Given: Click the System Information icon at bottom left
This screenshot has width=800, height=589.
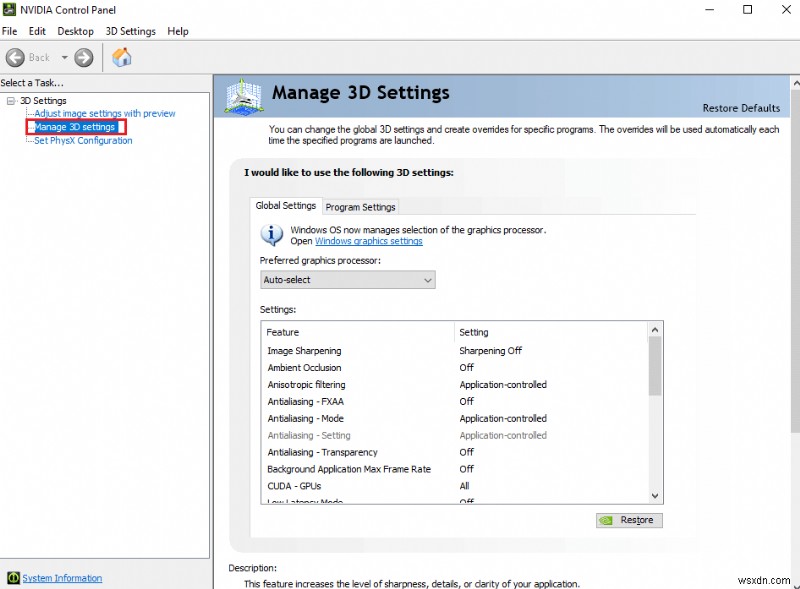Looking at the screenshot, I should click(x=13, y=578).
